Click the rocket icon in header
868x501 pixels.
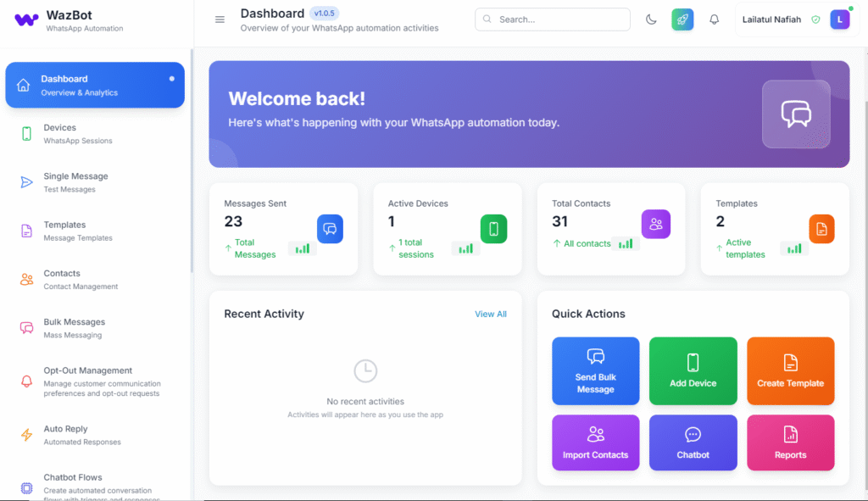[x=682, y=19]
